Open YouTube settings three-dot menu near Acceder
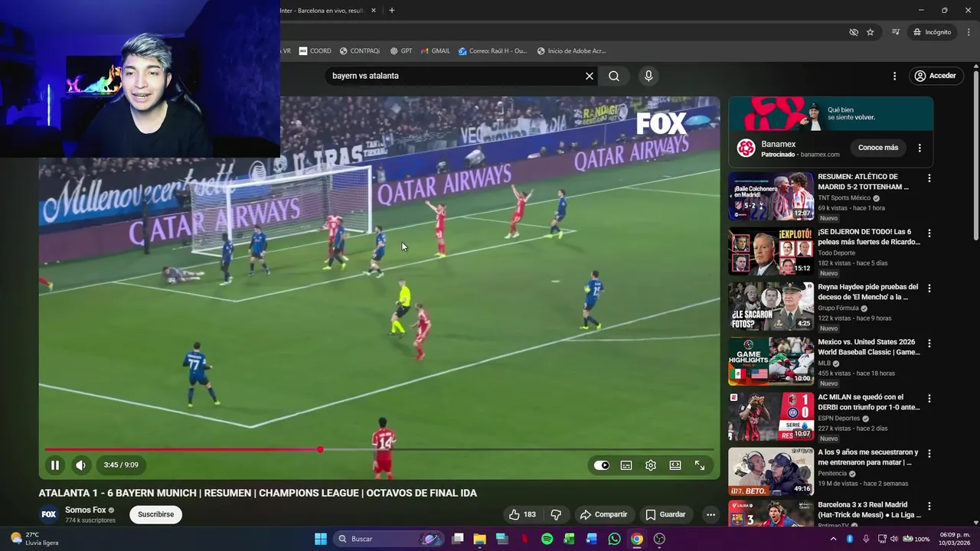This screenshot has height=551, width=980. 894,76
